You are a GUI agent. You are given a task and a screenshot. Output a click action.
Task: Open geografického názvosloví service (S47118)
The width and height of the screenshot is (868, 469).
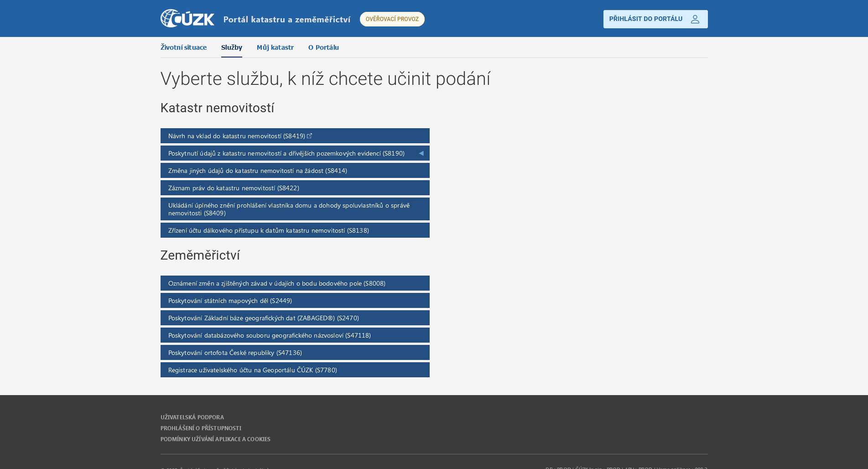coord(295,335)
